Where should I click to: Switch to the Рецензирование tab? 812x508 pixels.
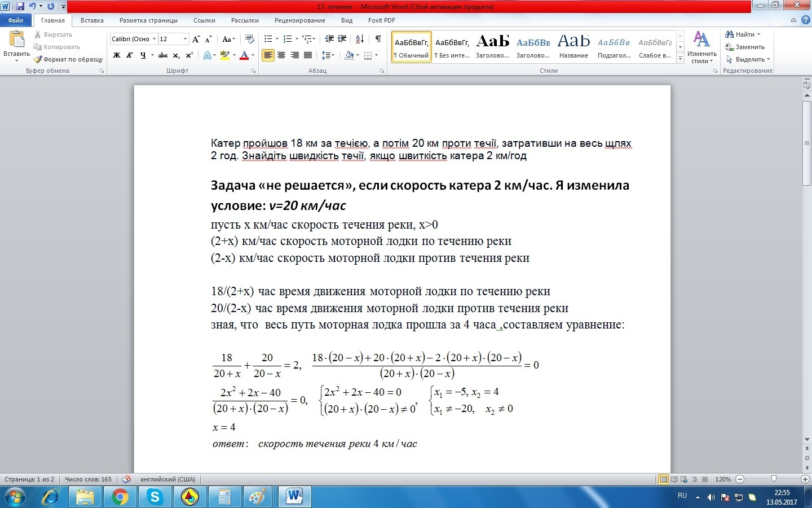(300, 20)
